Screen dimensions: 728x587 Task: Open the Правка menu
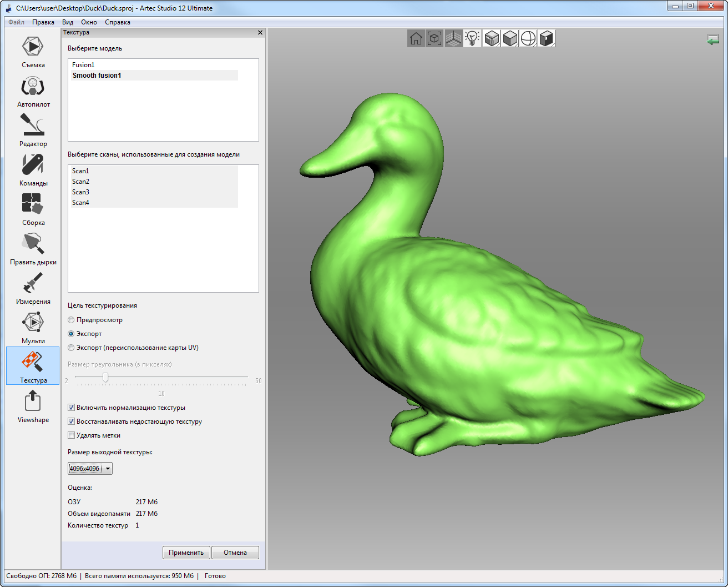tap(43, 22)
